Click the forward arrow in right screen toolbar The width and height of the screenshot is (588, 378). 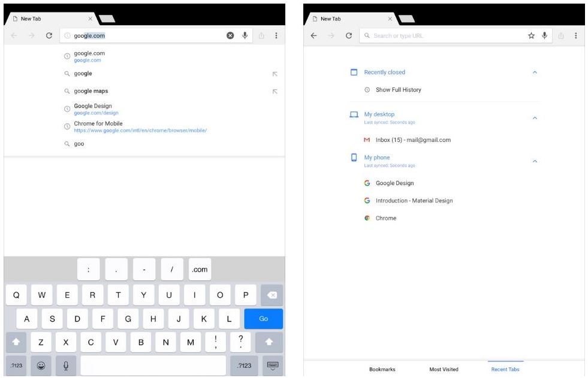click(x=331, y=35)
